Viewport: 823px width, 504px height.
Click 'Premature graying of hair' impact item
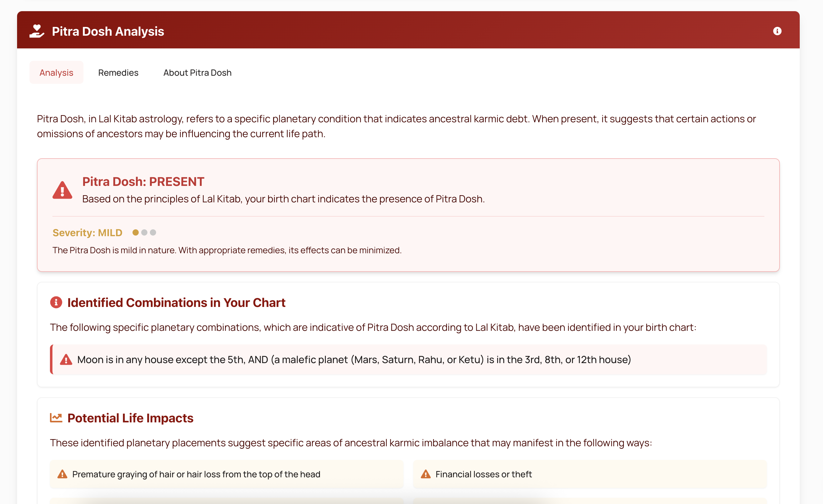pos(227,474)
